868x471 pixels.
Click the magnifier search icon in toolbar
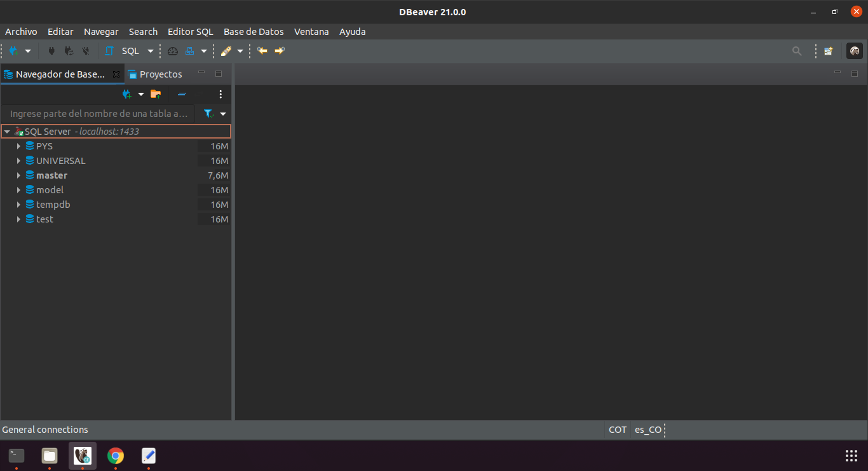coord(797,51)
